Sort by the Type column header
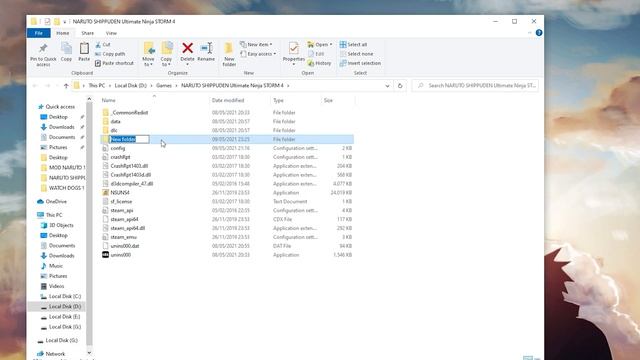This screenshot has width=640, height=360. click(278, 100)
